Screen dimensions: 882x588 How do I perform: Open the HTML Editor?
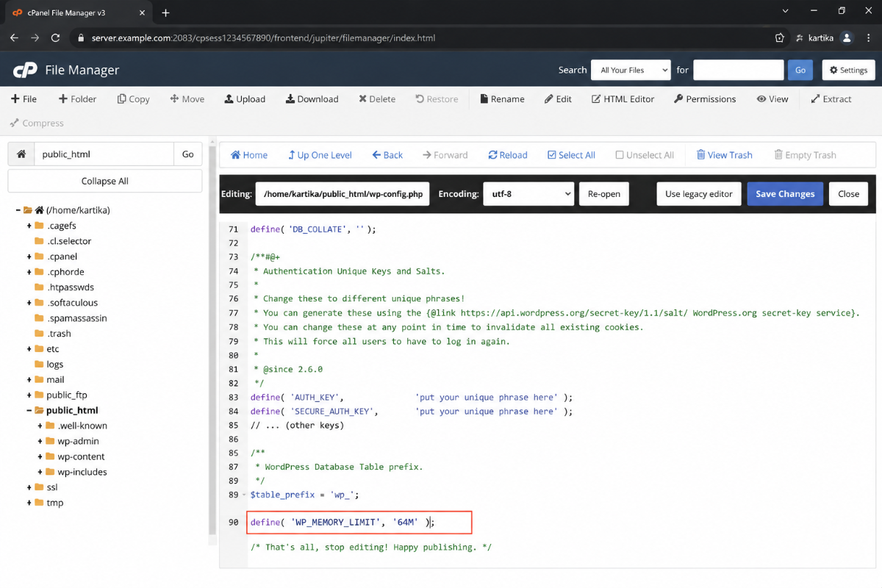623,99
